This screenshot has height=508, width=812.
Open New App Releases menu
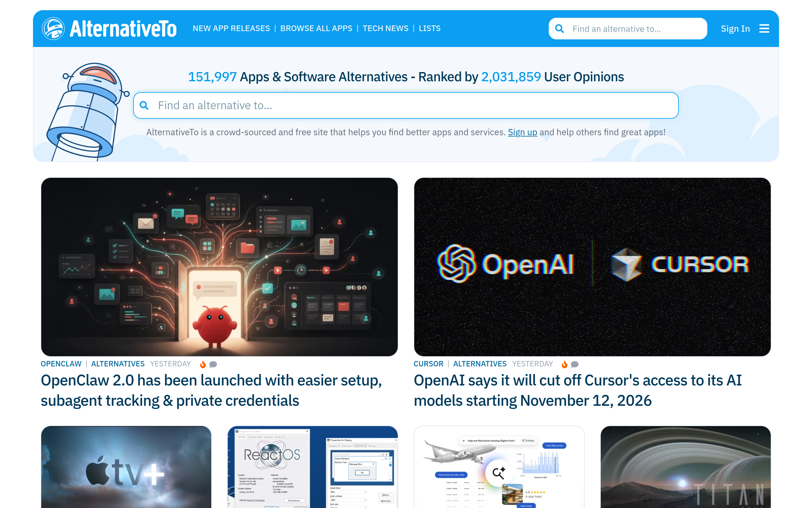pos(231,29)
